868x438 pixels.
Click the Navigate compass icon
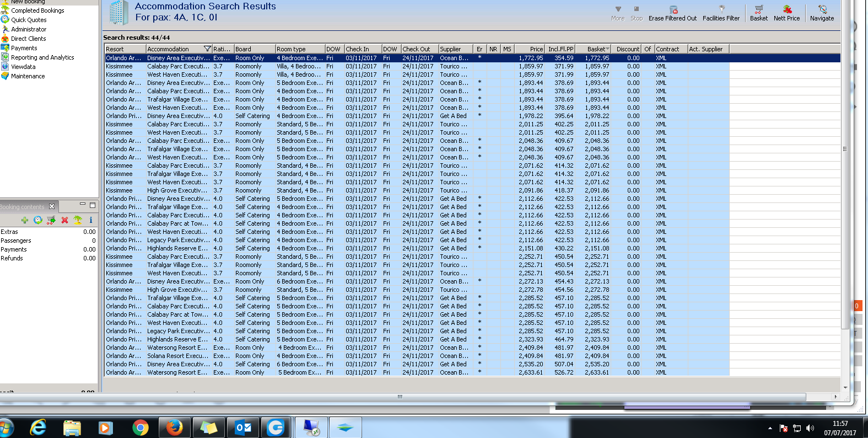822,14
